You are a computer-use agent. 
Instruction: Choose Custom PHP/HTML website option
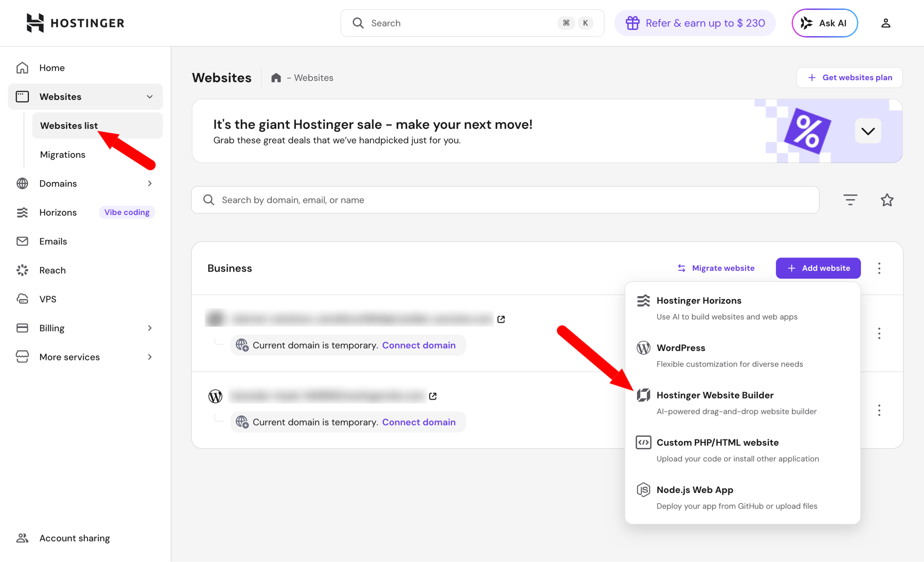(x=742, y=450)
